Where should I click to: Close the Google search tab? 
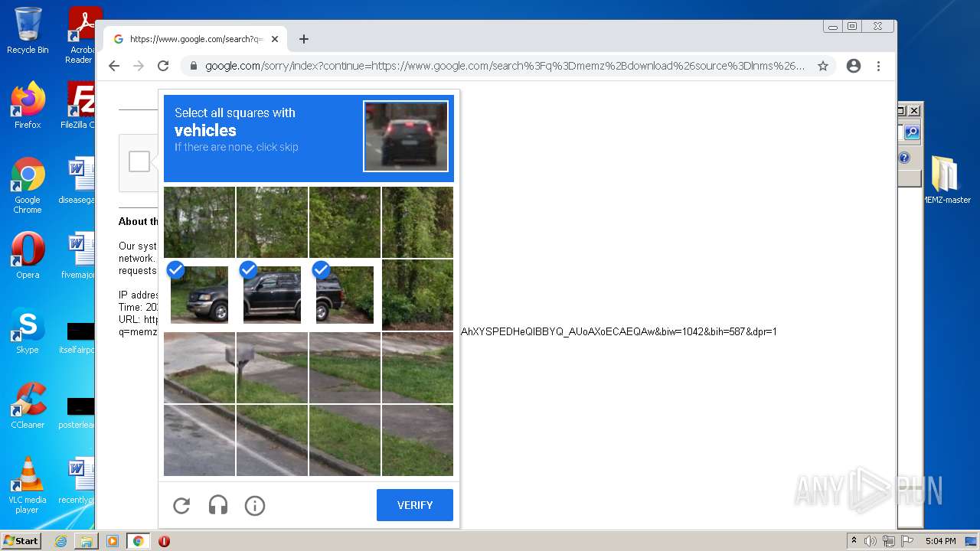pyautogui.click(x=275, y=39)
